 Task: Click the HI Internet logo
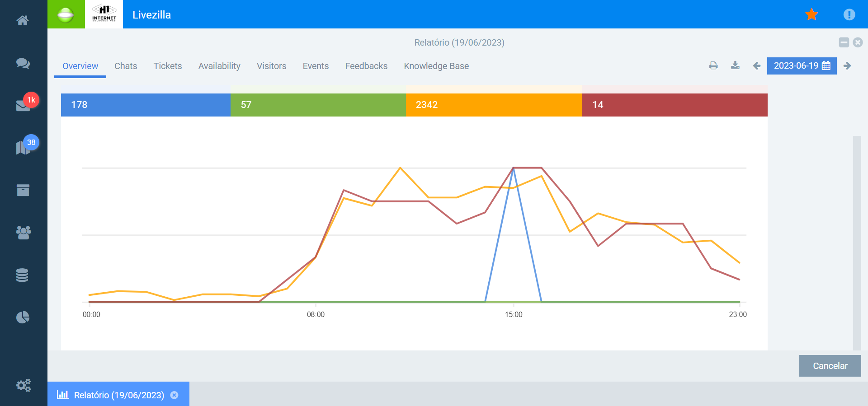[x=104, y=14]
